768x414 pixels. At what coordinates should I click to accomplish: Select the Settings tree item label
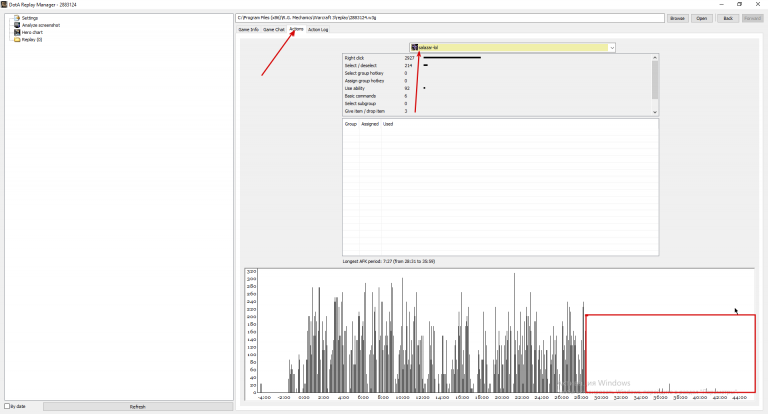point(30,18)
